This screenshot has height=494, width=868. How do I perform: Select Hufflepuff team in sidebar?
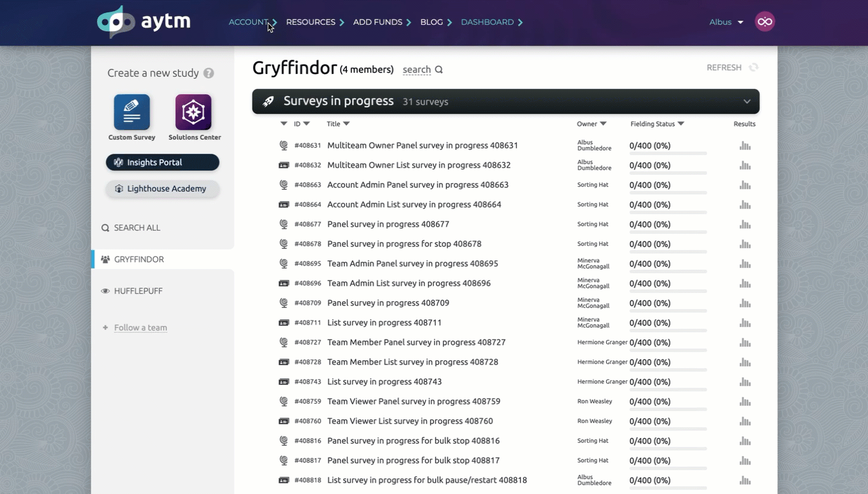[138, 291]
